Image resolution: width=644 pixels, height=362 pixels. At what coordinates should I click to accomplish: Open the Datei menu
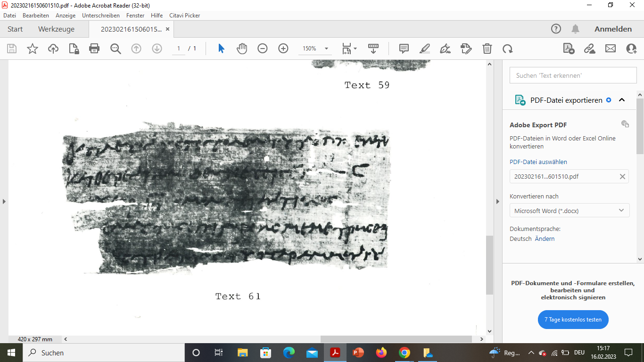pyautogui.click(x=9, y=16)
